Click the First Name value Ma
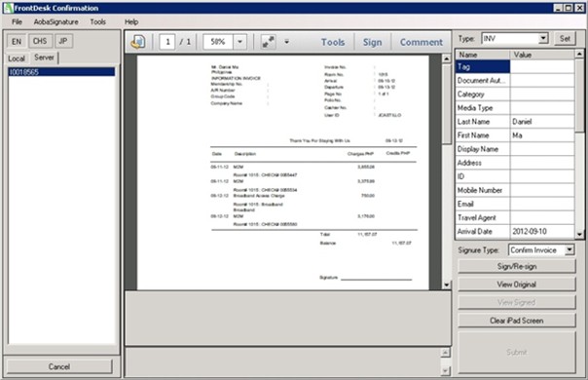The height and width of the screenshot is (380, 588). point(542,135)
